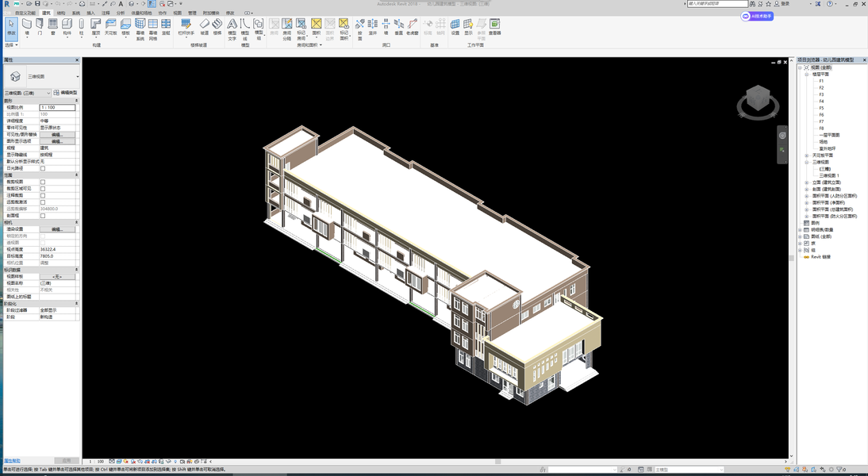The height and width of the screenshot is (476, 868).
Task: Enable the 剖面框 checkbox
Action: point(43,216)
